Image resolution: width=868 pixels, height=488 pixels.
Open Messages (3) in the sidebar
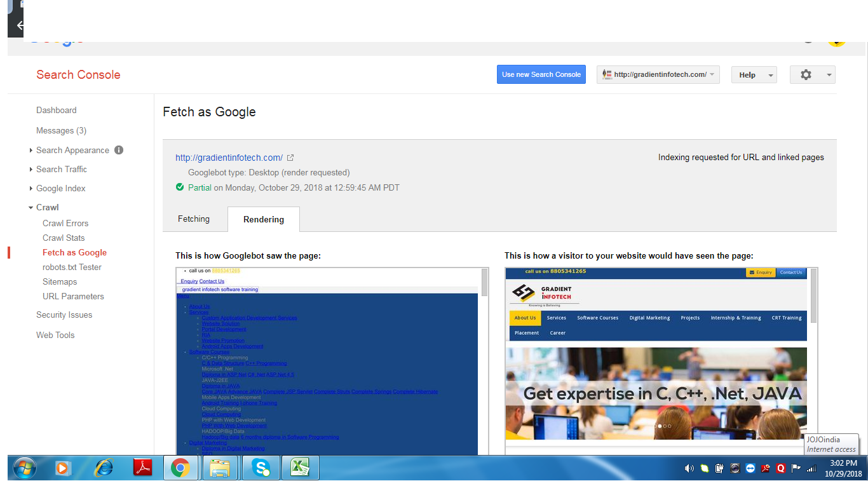[62, 130]
